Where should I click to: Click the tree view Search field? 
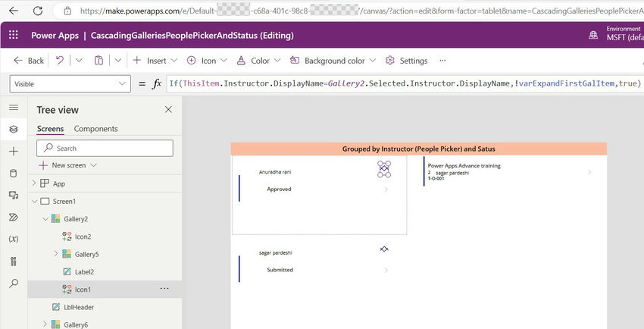[105, 149]
